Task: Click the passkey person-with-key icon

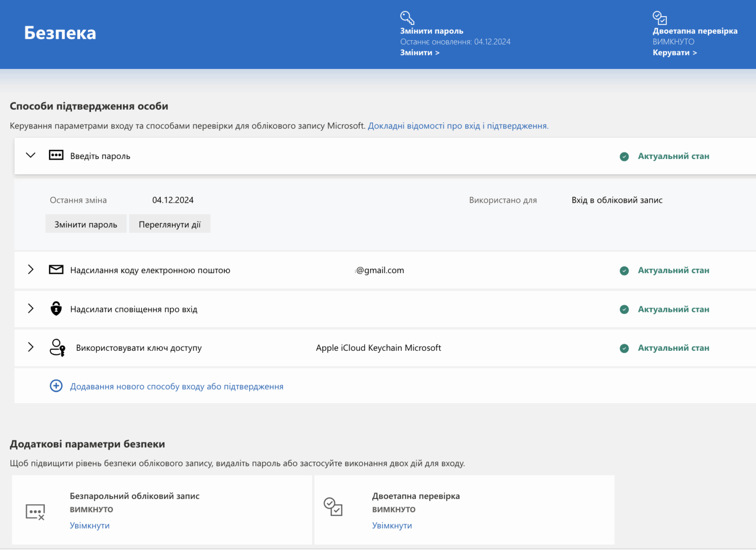Action: pos(58,347)
